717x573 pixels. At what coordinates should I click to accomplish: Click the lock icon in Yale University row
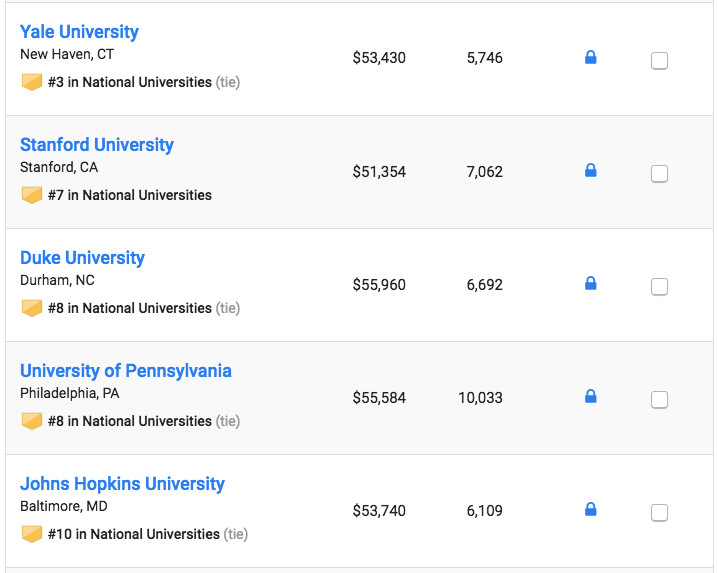[x=590, y=58]
